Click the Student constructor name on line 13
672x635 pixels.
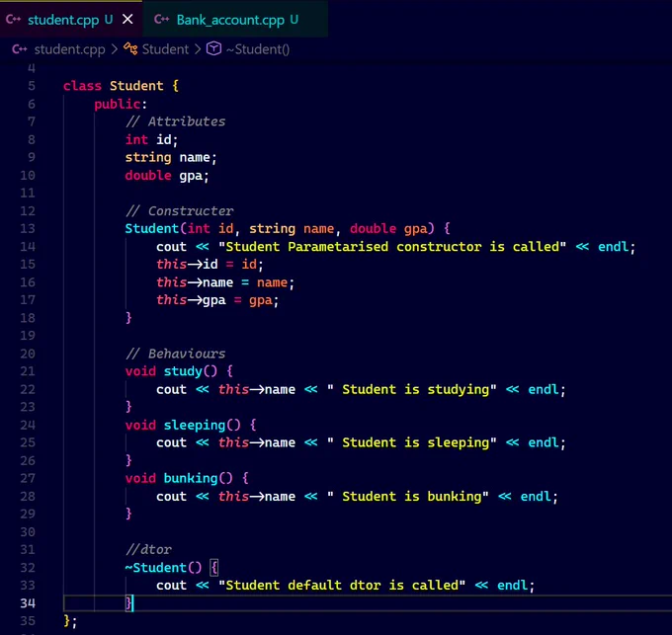[152, 229]
